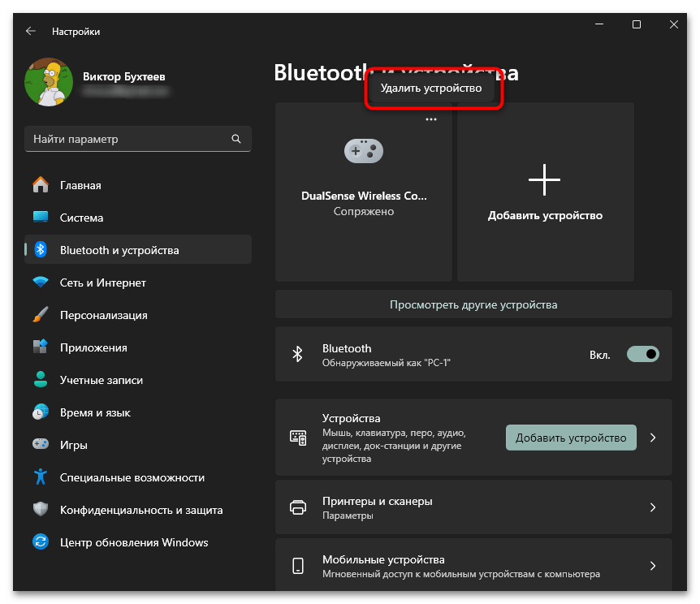Click the plus icon to add device
Viewport: 700px width, 604px height.
(x=544, y=179)
